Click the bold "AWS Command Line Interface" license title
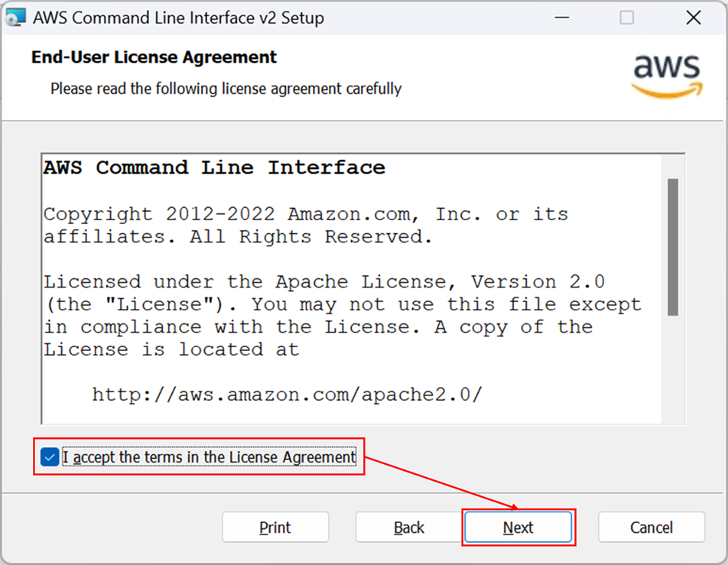The image size is (728, 565). pos(214,167)
